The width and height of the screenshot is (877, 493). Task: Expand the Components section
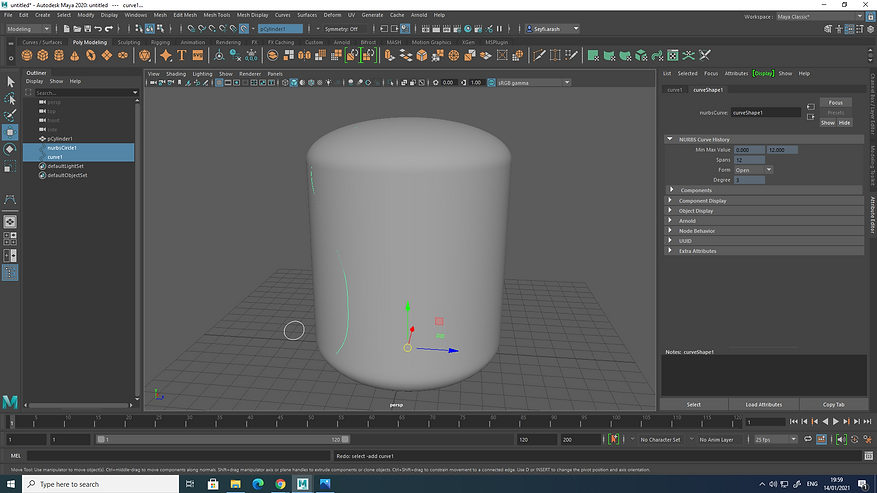[x=765, y=190]
